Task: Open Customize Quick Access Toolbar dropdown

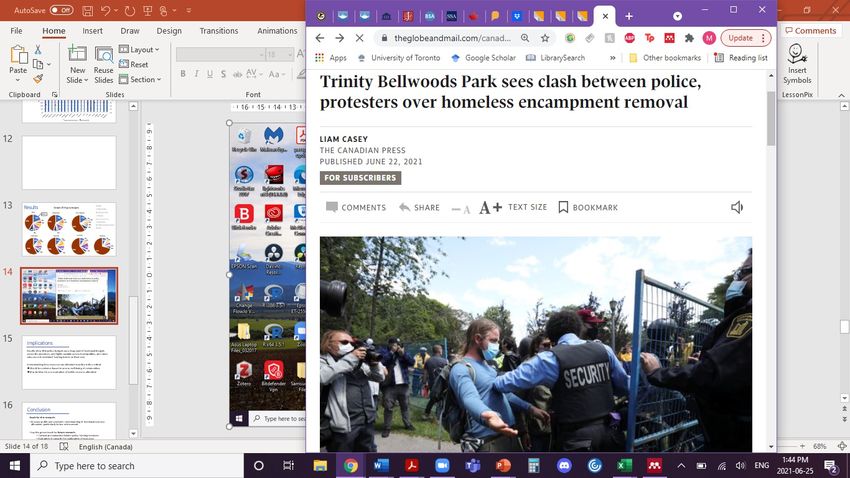Action: pos(189,10)
